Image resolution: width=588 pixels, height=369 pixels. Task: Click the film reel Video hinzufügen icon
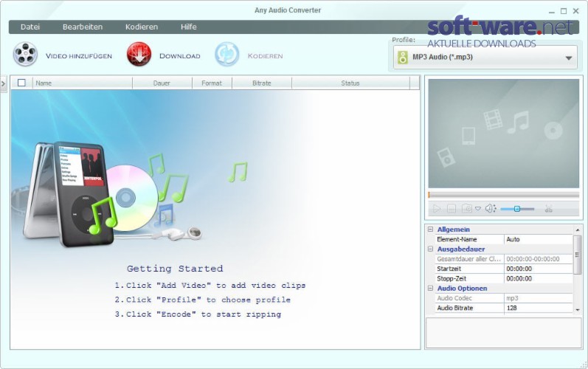25,55
